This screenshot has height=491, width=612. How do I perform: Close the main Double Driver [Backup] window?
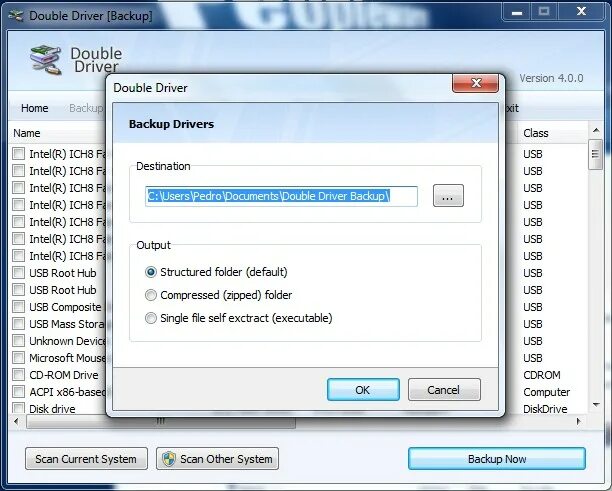click(582, 12)
